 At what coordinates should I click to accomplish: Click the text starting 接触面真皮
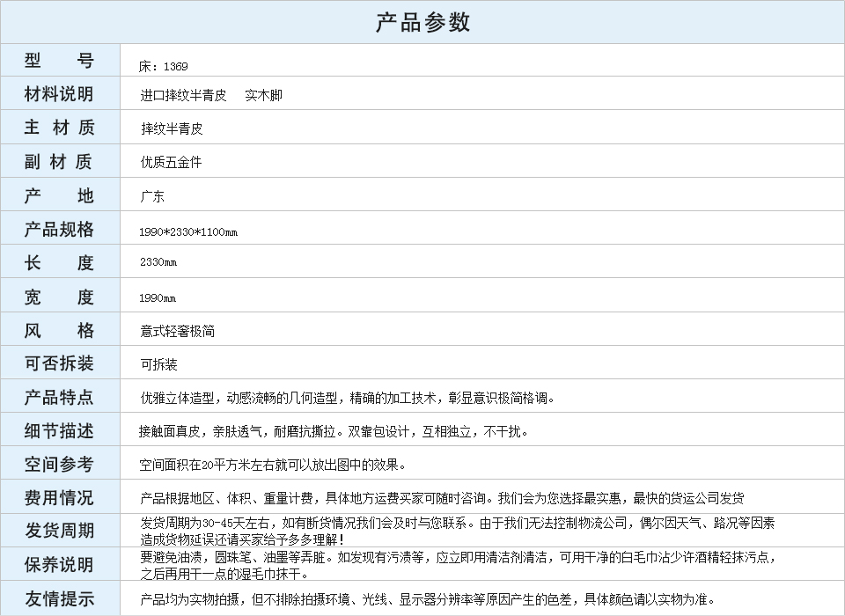coord(334,432)
